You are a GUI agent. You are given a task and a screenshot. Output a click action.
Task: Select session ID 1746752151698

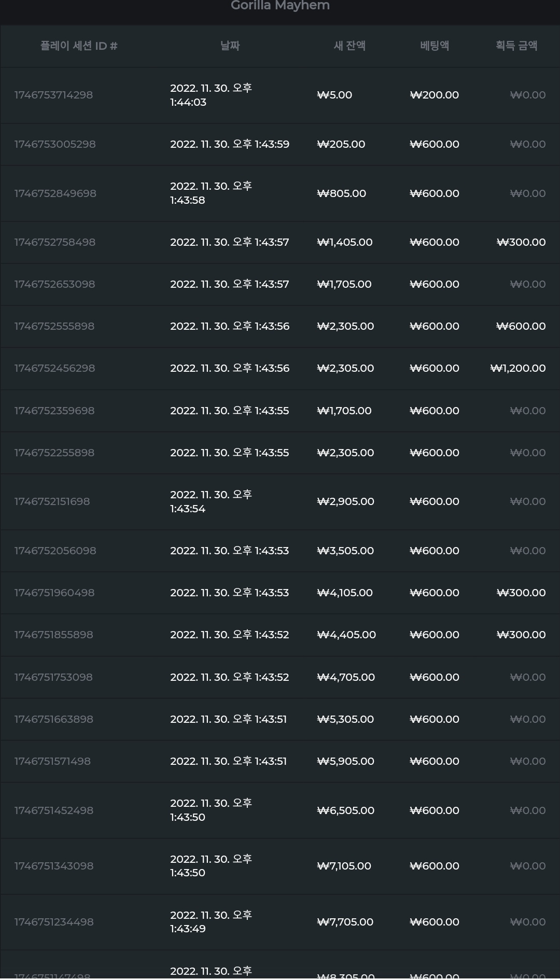click(52, 501)
